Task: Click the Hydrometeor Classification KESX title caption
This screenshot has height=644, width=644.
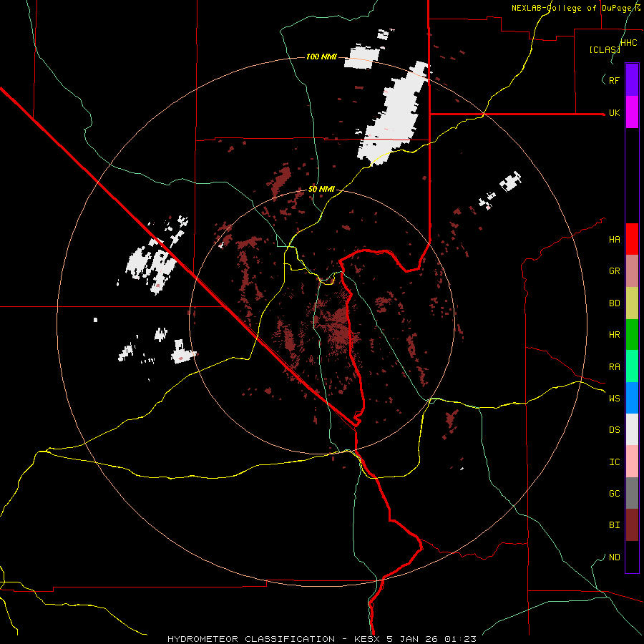Action: [x=322, y=639]
